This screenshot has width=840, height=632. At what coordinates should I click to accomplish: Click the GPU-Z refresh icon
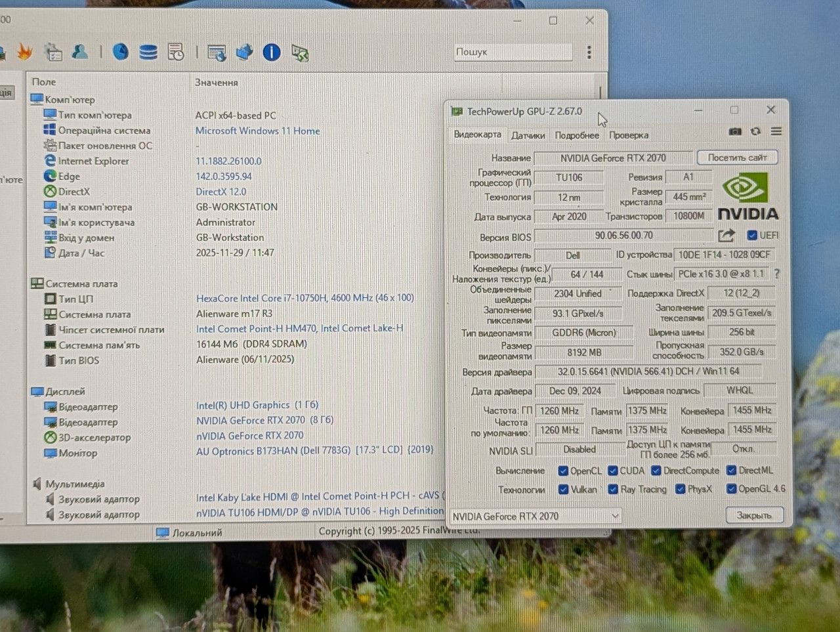[x=755, y=131]
